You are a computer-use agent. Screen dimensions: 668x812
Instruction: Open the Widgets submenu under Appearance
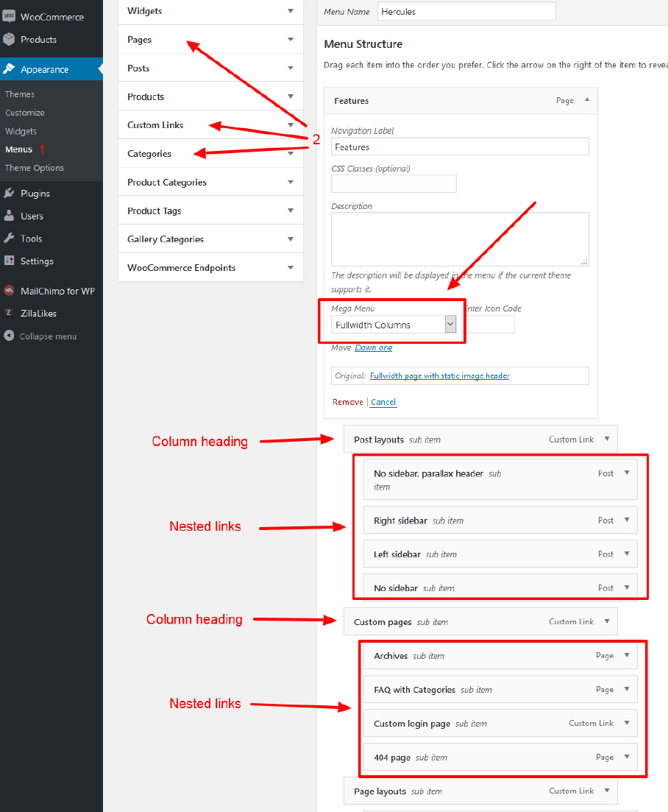pos(21,131)
